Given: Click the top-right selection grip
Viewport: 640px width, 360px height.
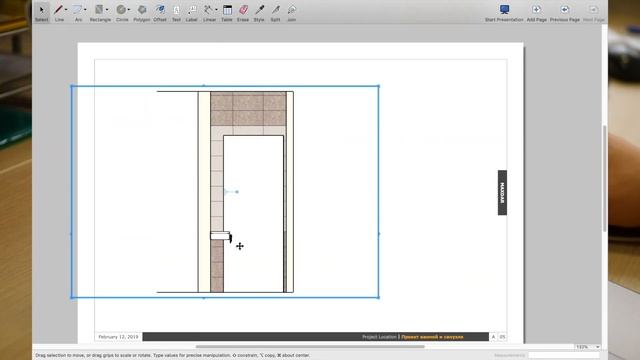Looking at the screenshot, I should pyautogui.click(x=378, y=86).
